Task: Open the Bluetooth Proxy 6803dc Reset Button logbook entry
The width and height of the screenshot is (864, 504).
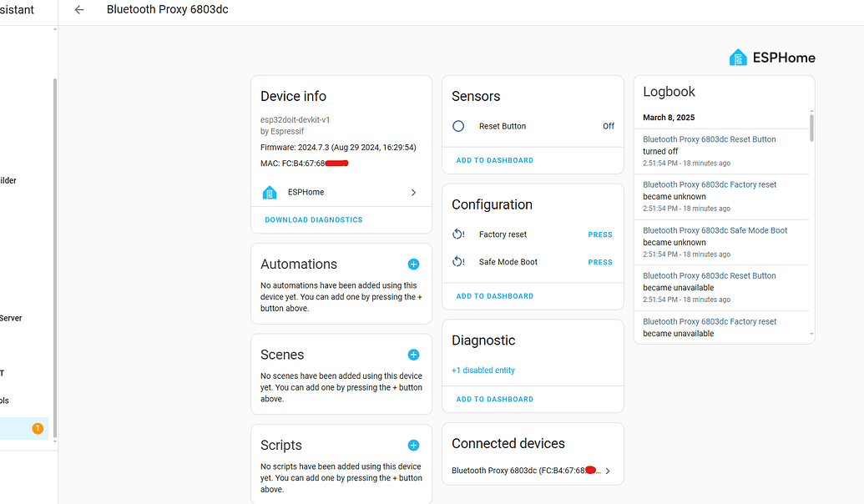Action: tap(709, 139)
